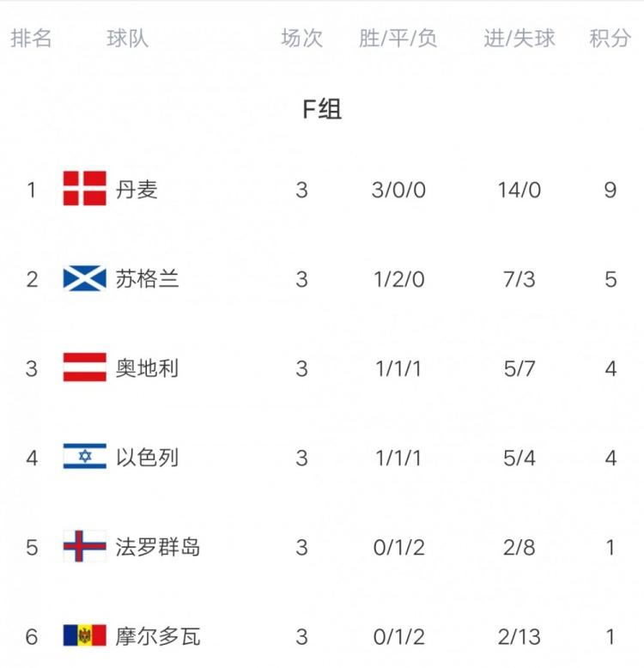The width and height of the screenshot is (644, 668).
Task: Click the Faroe Islands flag icon
Action: 84,546
